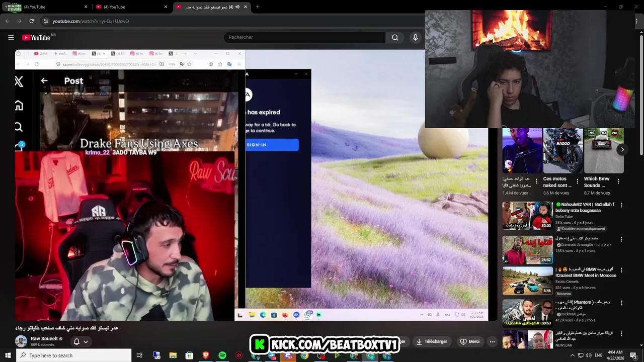The image size is (644, 362).
Task: Open the Craziest BMW Meet video thumbnail
Action: 527,281
